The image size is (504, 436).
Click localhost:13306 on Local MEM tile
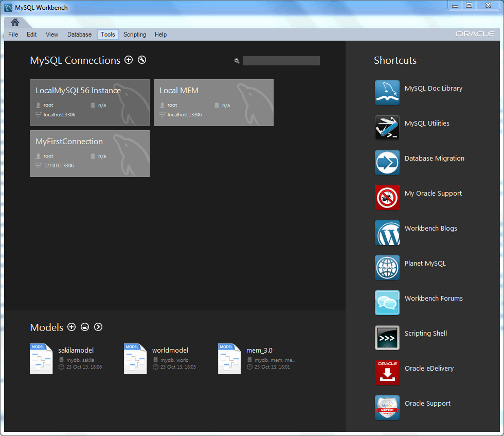185,115
